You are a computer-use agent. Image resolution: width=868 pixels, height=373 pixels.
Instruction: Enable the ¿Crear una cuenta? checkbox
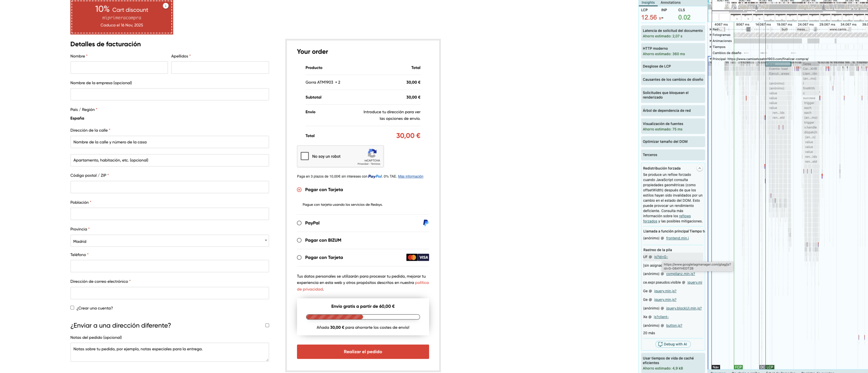point(72,308)
